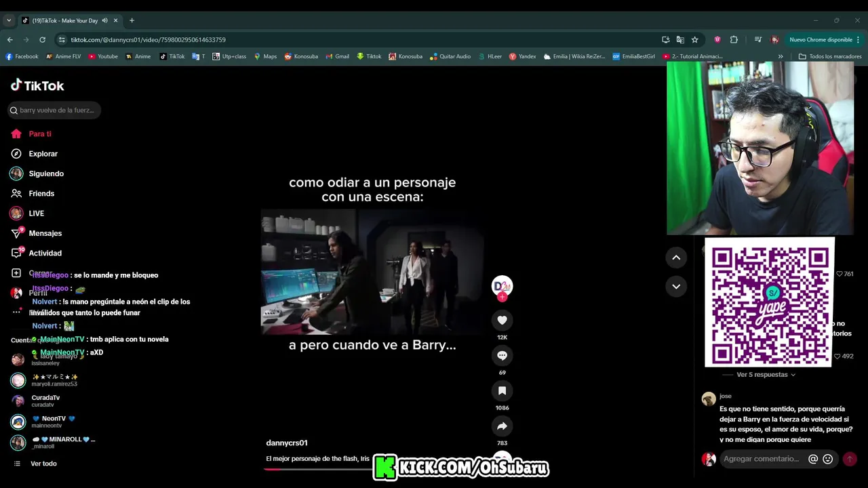Like the video with heart icon

tap(502, 320)
